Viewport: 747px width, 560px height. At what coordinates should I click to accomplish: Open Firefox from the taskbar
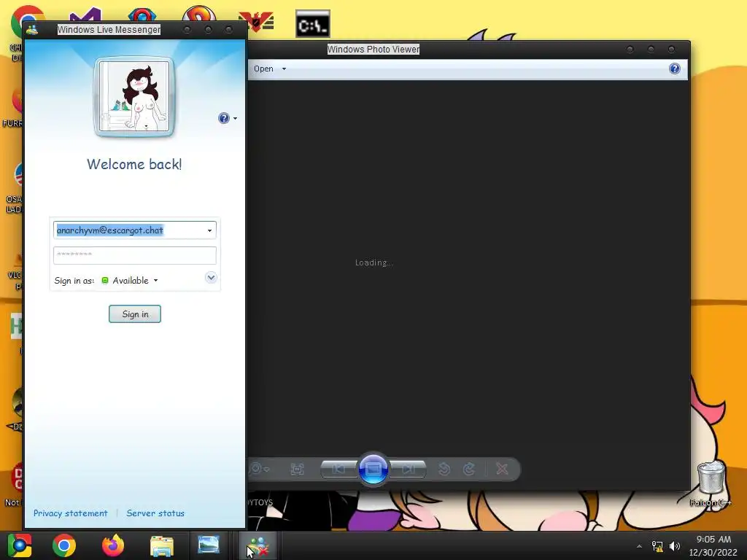click(113, 545)
